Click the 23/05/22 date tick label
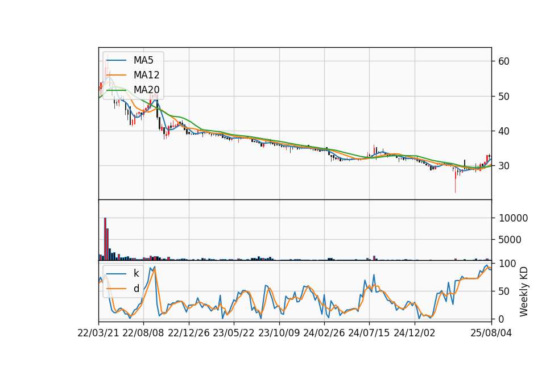546x392 pixels. (x=234, y=333)
